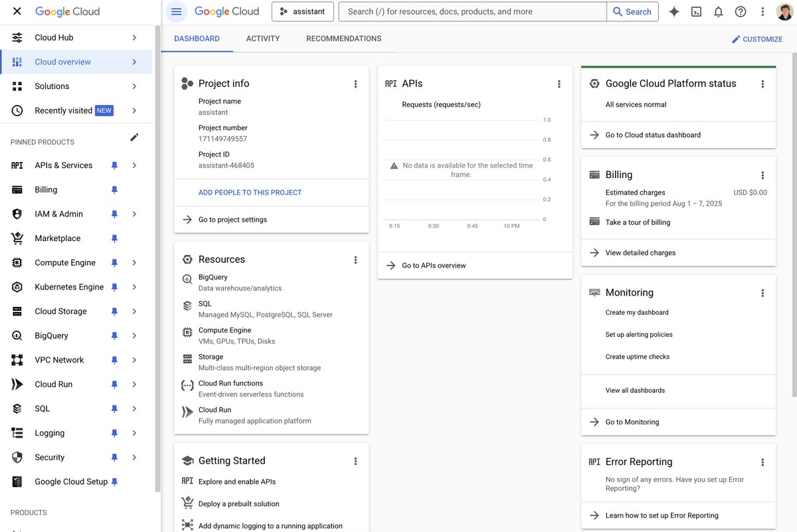This screenshot has width=797, height=532.
Task: Open Google Cloud Platform status card menu
Action: 762,84
